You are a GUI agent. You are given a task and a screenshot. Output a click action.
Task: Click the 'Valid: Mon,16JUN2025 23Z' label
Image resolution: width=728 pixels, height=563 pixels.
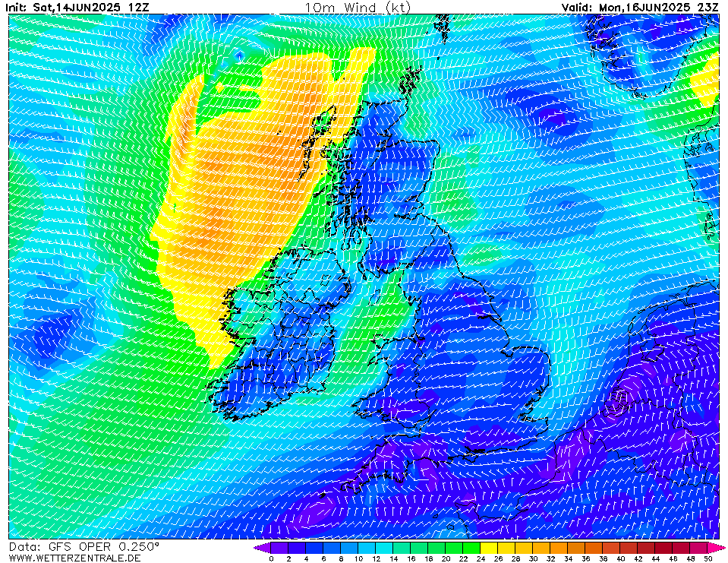640,8
